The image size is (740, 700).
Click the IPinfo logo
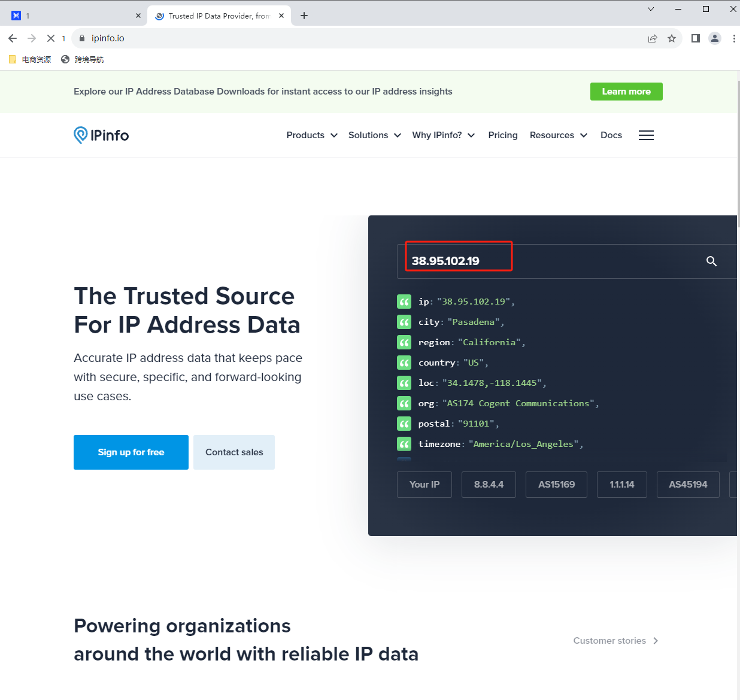(x=101, y=135)
